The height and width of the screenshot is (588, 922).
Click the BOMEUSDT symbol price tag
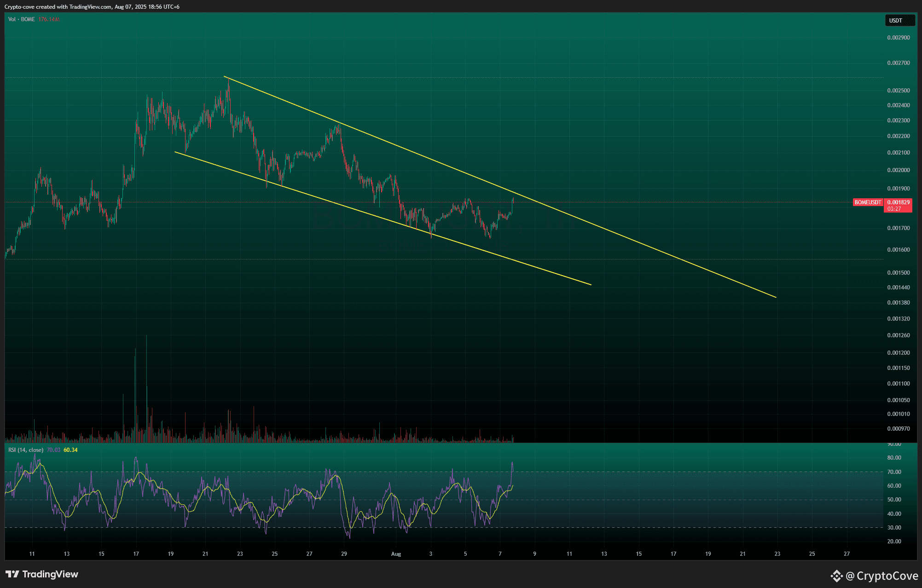(868, 202)
